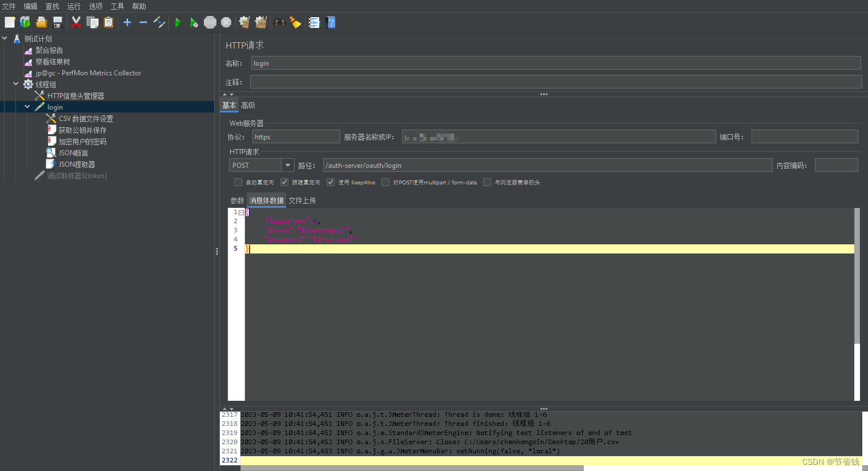868x471 pixels.
Task: Select 聚合报告 in the tree
Action: tap(49, 50)
